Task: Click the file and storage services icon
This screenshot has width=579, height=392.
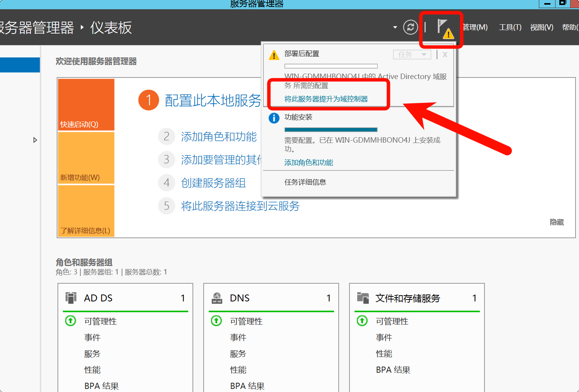Action: (363, 298)
